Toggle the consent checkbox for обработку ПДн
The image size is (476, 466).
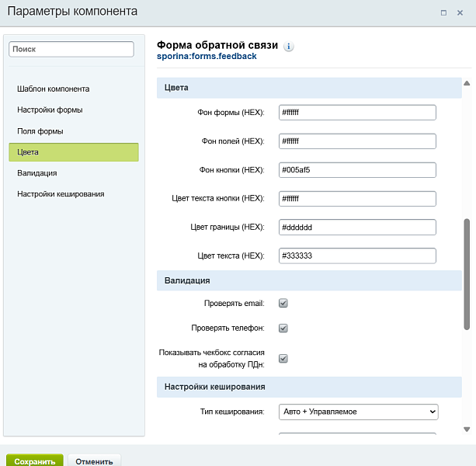283,358
